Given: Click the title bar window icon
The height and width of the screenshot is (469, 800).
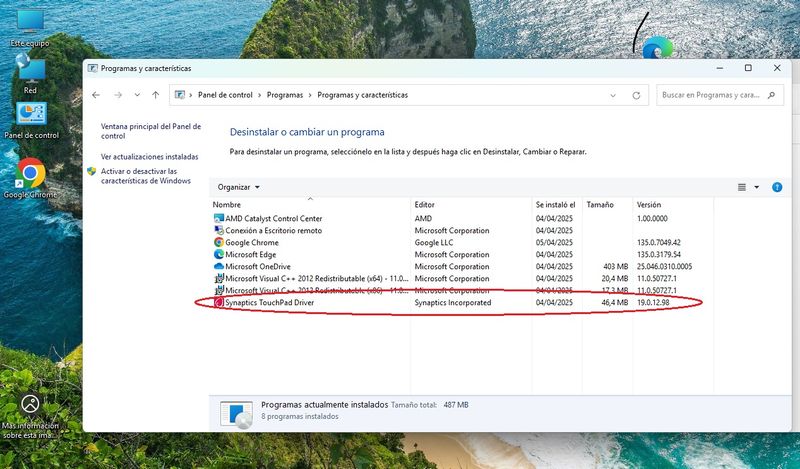Looking at the screenshot, I should point(93,68).
